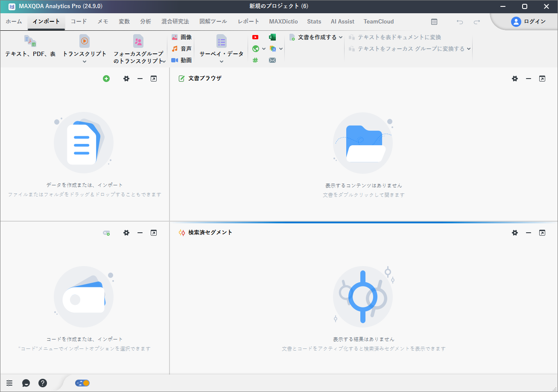Image resolution: width=558 pixels, height=392 pixels.
Task: Pop out the 検索済セグメント panel
Action: tap(542, 233)
